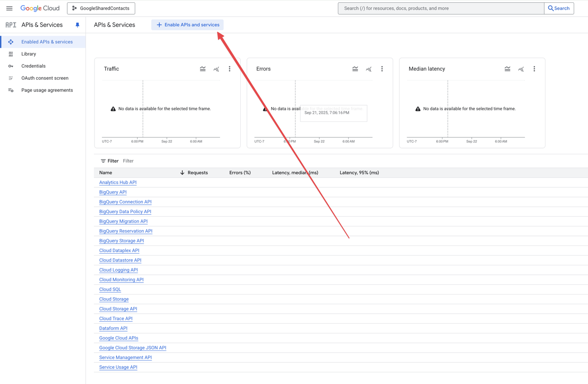This screenshot has width=588, height=384.
Task: Open more options for the Traffic chart
Action: [230, 69]
